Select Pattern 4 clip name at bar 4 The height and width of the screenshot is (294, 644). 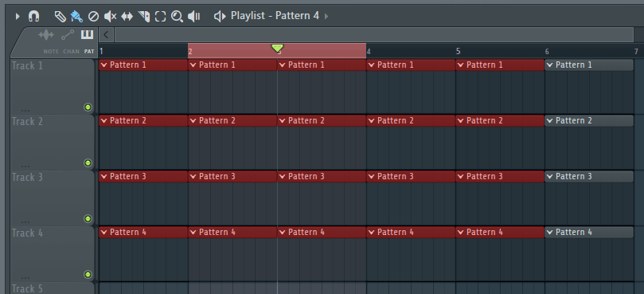coord(395,232)
